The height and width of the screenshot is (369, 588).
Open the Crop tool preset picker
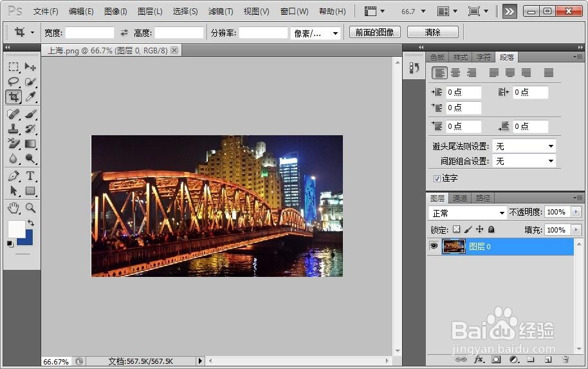(33, 33)
